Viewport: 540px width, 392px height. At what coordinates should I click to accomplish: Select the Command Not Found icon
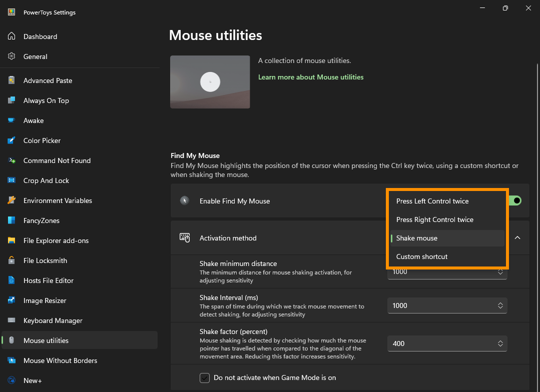[x=12, y=160]
